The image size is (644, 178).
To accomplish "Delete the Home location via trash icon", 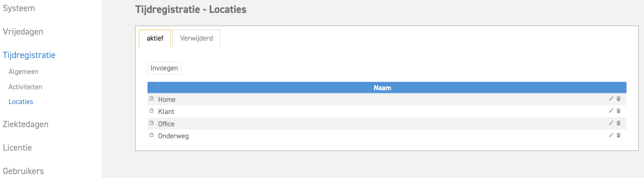I will (618, 99).
